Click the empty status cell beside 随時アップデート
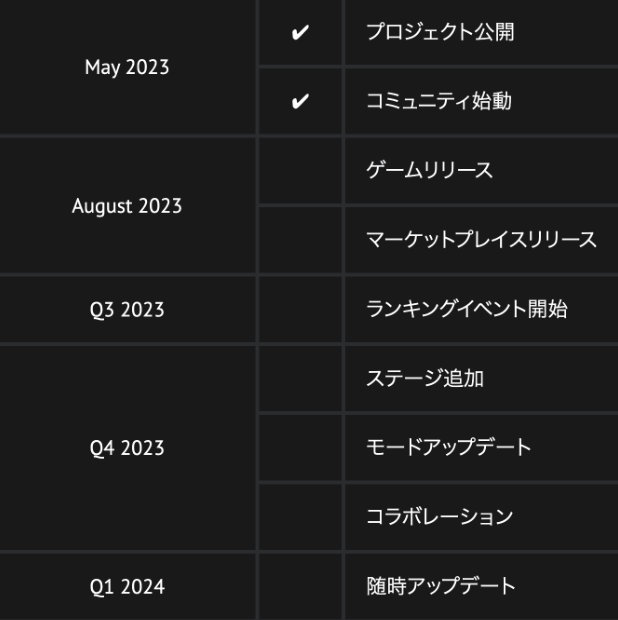 pos(299,586)
